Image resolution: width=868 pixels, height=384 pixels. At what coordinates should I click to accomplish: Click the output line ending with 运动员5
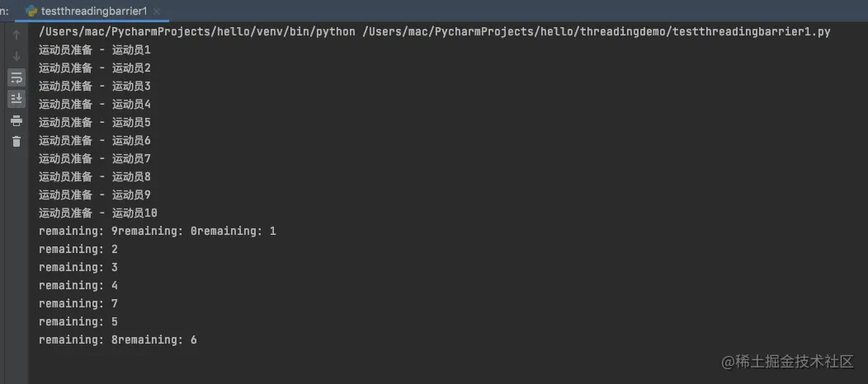pos(95,122)
